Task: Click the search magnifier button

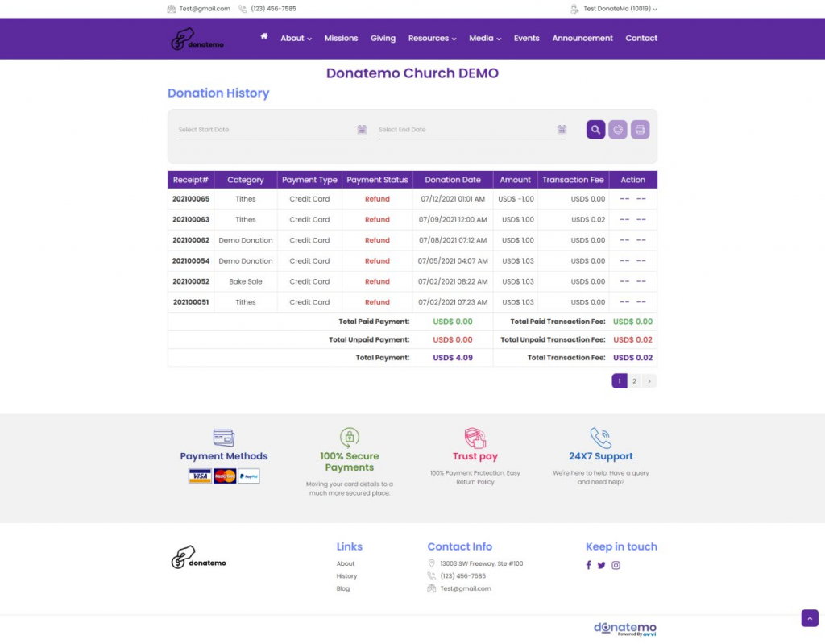Action: [x=595, y=129]
